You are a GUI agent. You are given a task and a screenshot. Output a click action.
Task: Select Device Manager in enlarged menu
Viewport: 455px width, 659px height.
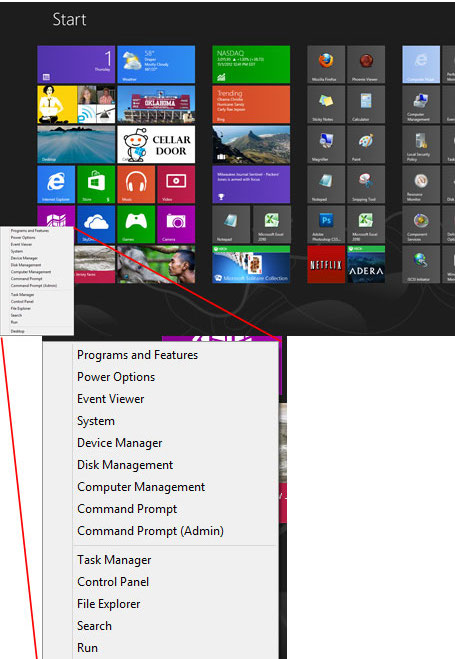click(119, 443)
